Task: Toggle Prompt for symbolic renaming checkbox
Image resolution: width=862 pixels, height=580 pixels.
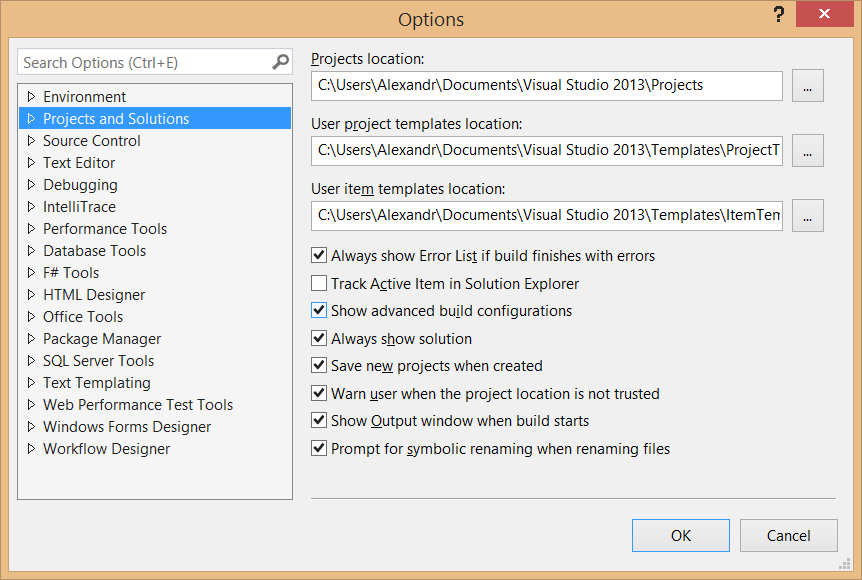Action: pyautogui.click(x=319, y=448)
